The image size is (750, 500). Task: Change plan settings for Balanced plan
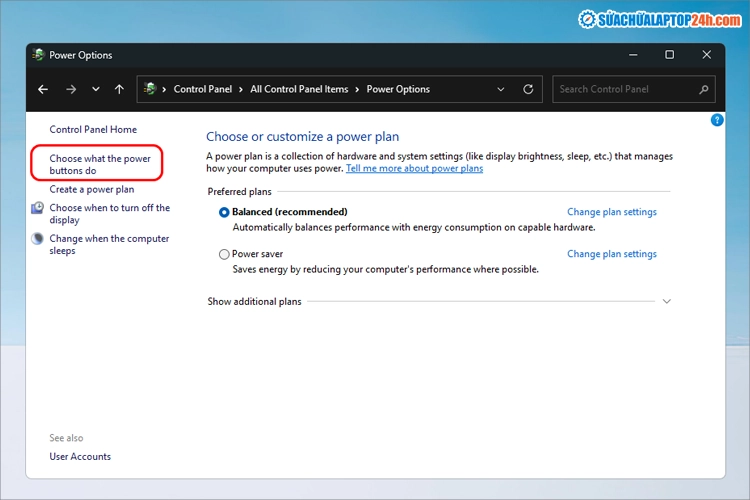coord(611,212)
